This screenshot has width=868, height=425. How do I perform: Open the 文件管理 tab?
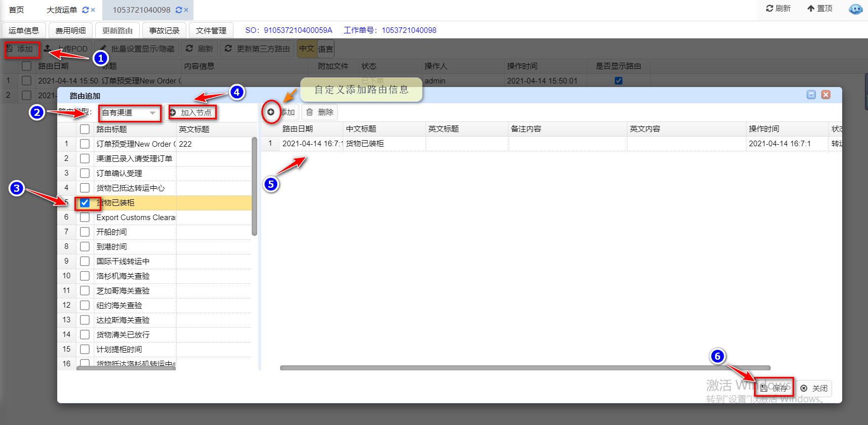(x=211, y=31)
